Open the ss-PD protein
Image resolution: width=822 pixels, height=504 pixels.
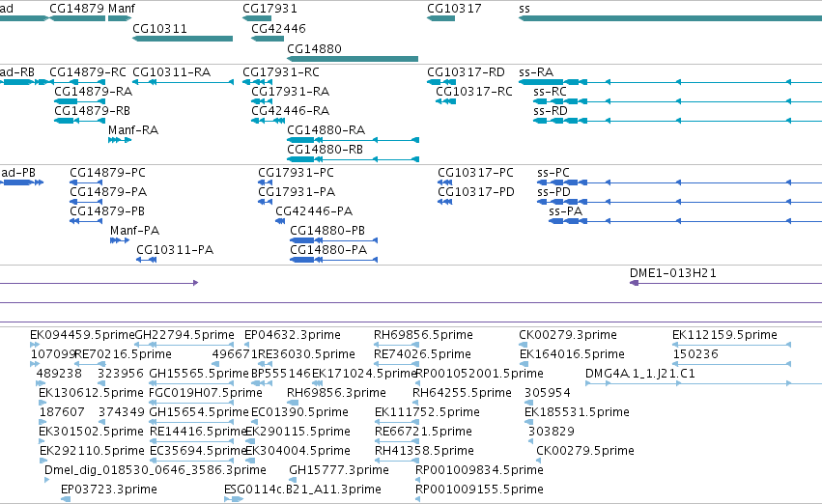point(553,192)
